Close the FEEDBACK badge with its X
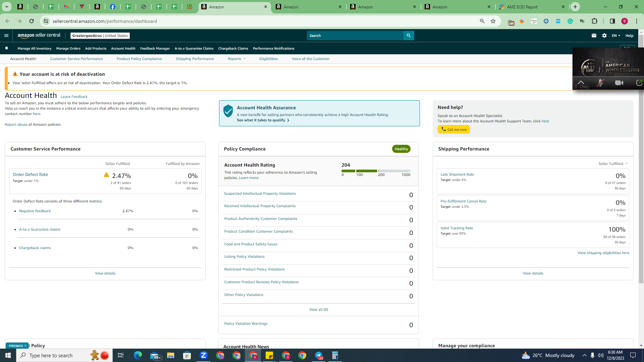This screenshot has height=362, width=644. (x=25, y=346)
